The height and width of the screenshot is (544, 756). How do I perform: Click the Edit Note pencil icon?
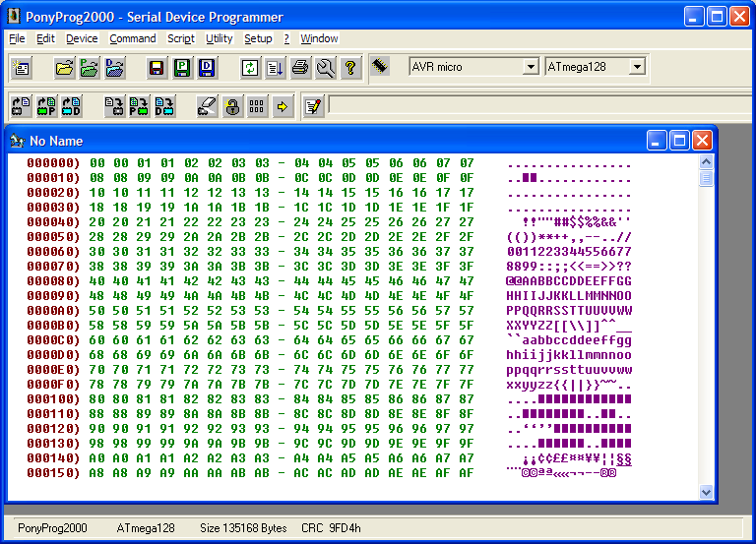pyautogui.click(x=313, y=106)
